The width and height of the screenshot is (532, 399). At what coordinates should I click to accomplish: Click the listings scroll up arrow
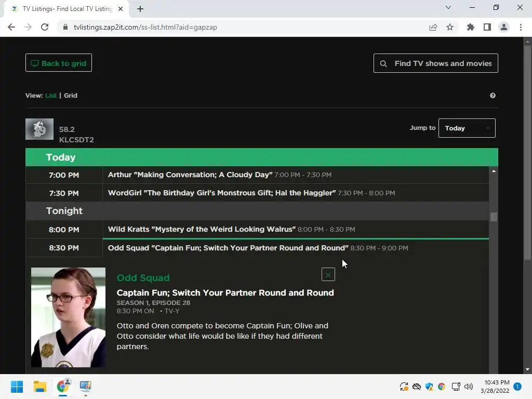[494, 171]
